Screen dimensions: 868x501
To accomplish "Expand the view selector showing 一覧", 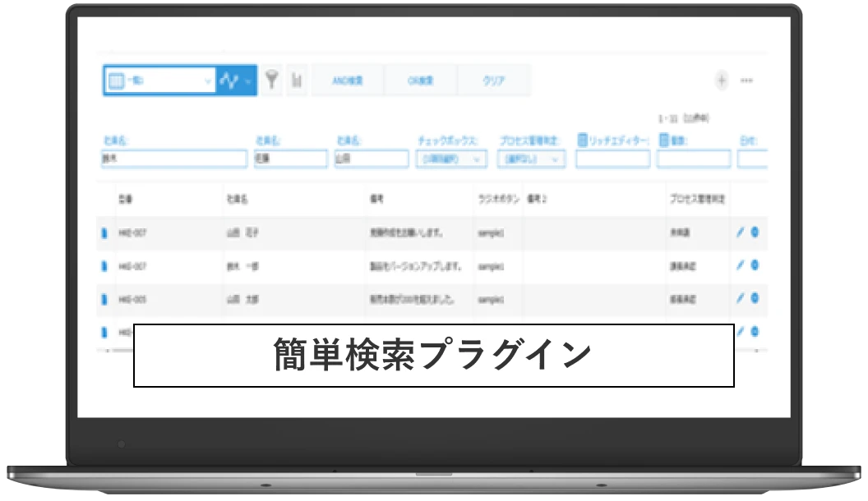I will pyautogui.click(x=159, y=80).
